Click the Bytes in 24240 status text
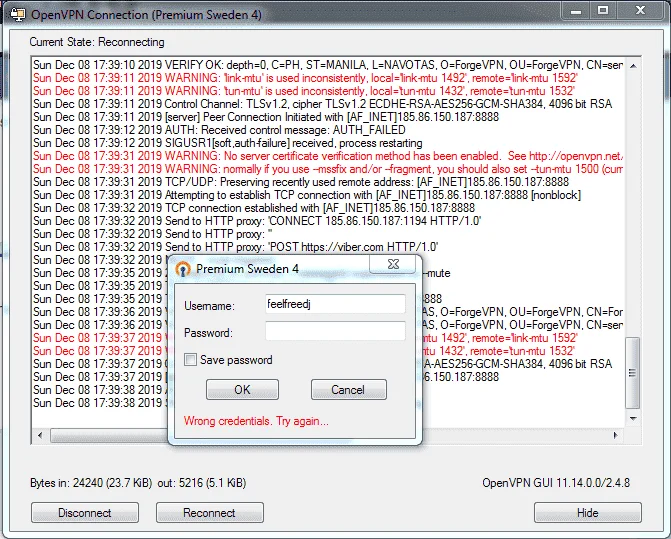Image resolution: width=671 pixels, height=539 pixels. [91, 483]
